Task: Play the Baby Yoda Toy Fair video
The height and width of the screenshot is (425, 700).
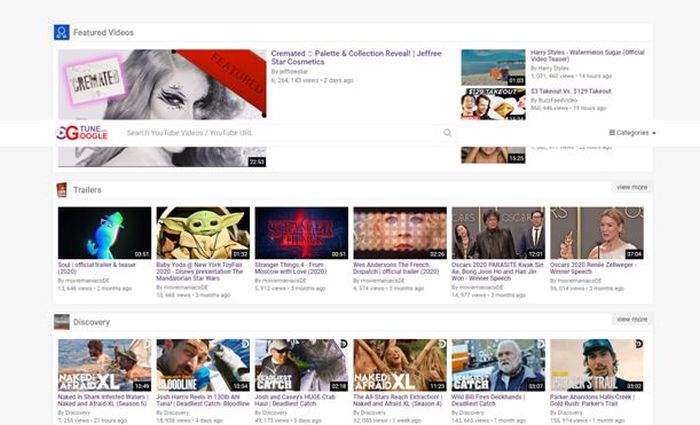Action: [203, 233]
